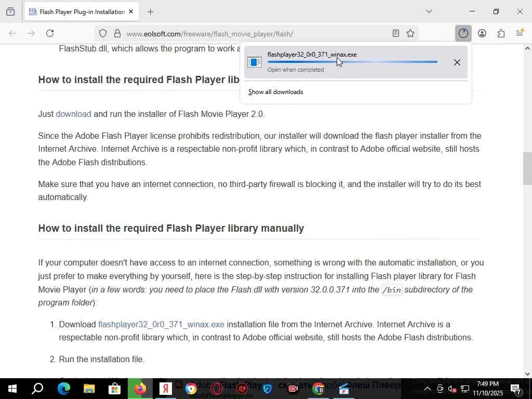Click the '/bin' code text

(392, 290)
